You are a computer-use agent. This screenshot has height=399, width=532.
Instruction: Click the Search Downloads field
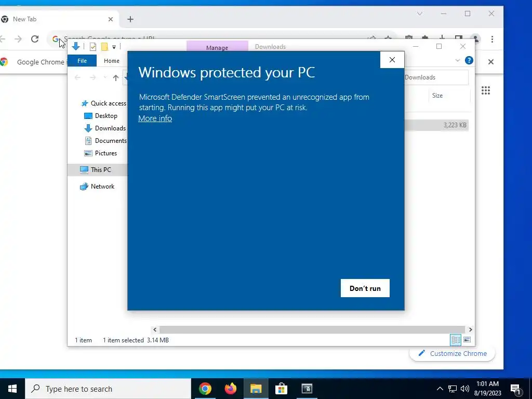point(436,77)
